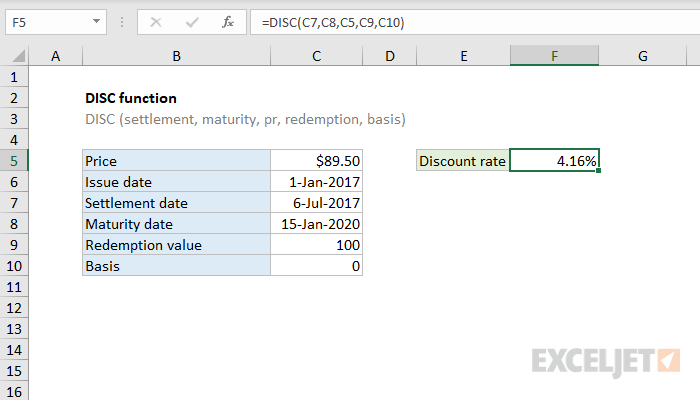Screen dimensions: 700x400
Task: Select row 2 header
Action: tap(14, 98)
